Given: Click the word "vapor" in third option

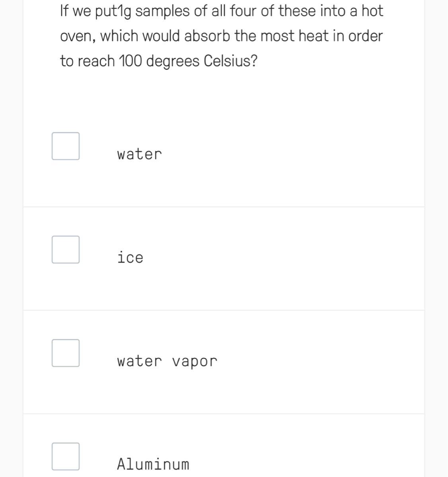Looking at the screenshot, I should [195, 362].
